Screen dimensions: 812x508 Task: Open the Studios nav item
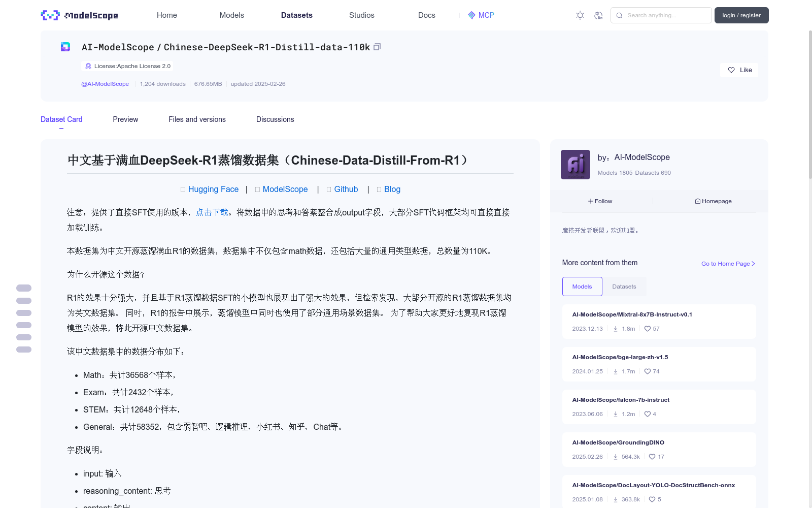tap(362, 15)
